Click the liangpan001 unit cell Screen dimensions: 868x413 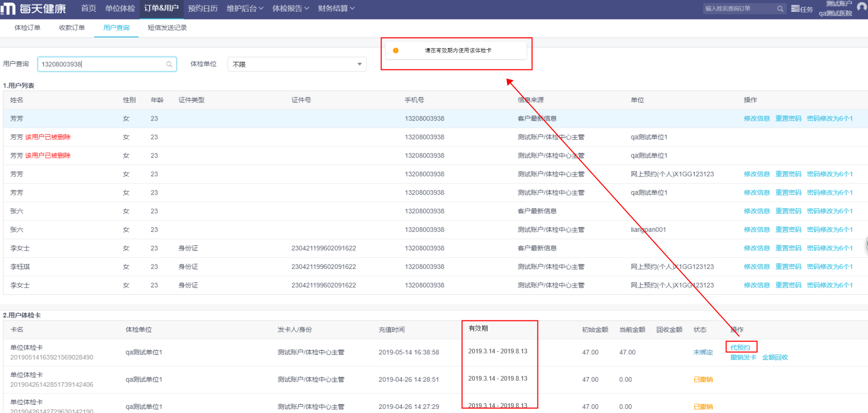click(x=648, y=230)
